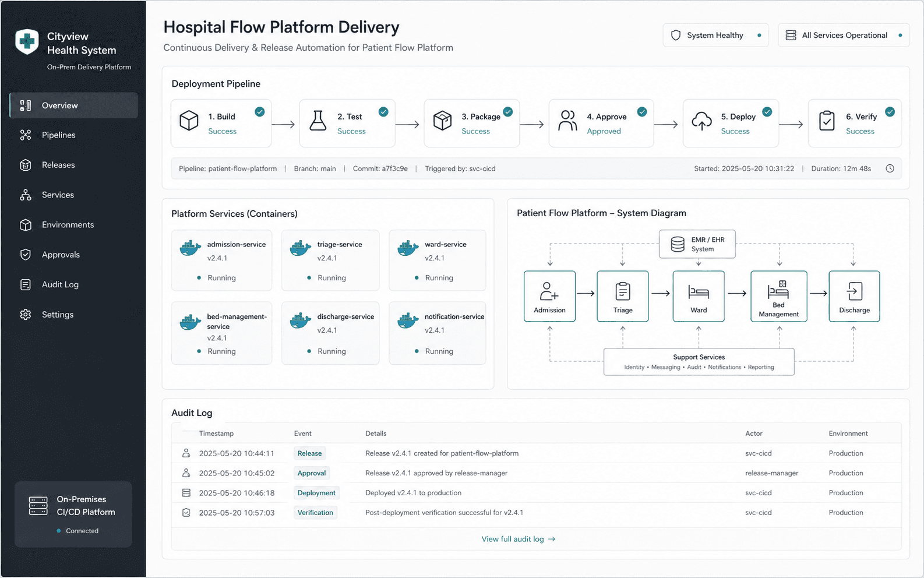Click the Cityview Health System shield logo
Screen dimensions: 924x578
(27, 42)
